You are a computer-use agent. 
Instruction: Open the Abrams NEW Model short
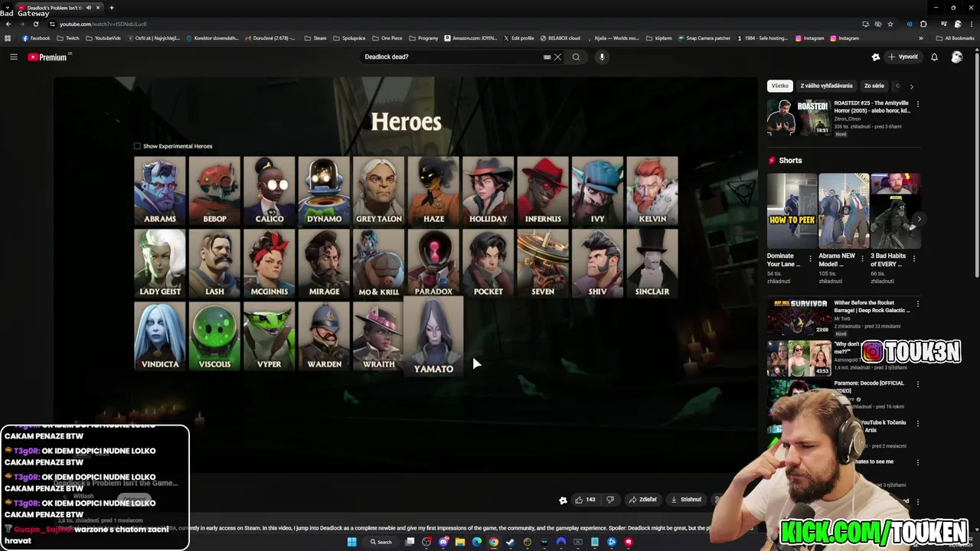pyautogui.click(x=843, y=210)
